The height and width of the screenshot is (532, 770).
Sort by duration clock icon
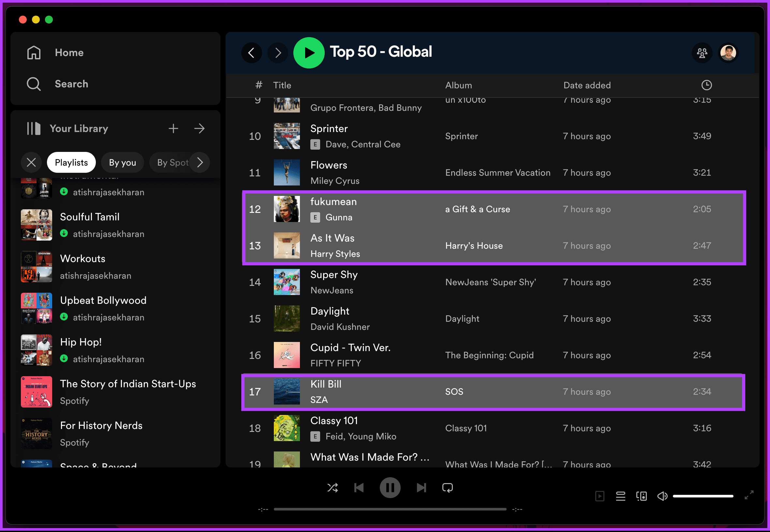tap(706, 85)
